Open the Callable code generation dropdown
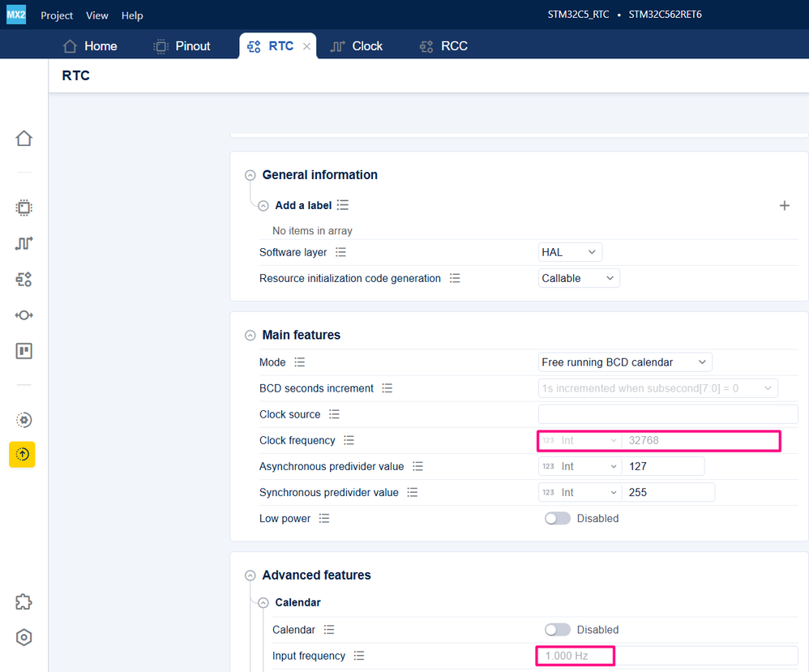 pyautogui.click(x=578, y=279)
